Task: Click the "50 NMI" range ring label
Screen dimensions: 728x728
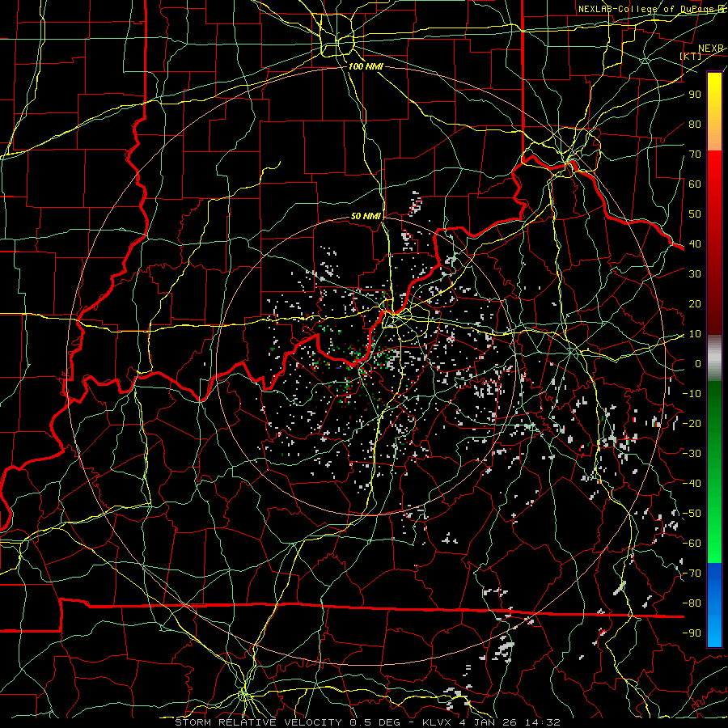Action: pyautogui.click(x=366, y=216)
